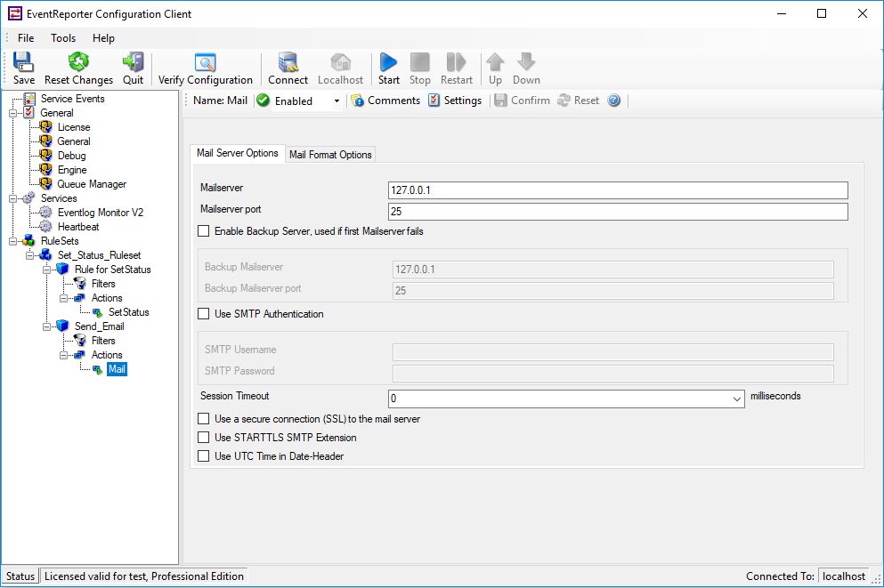Image resolution: width=884 pixels, height=588 pixels.
Task: Click the localhost connection indicator
Action: point(843,576)
